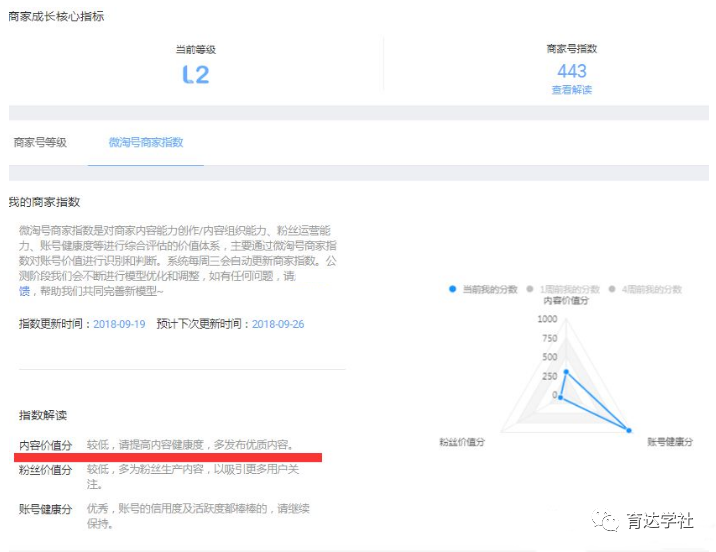
Task: Select the 微淘号商家指数 tab
Action: [146, 143]
